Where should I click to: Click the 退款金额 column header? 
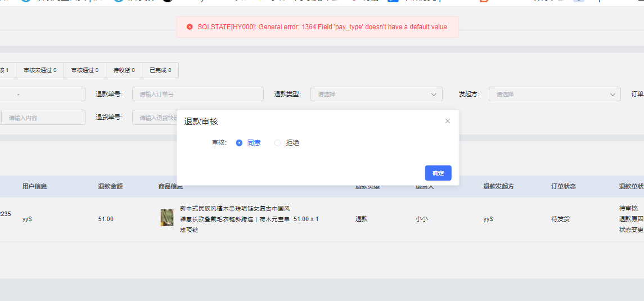(110, 186)
